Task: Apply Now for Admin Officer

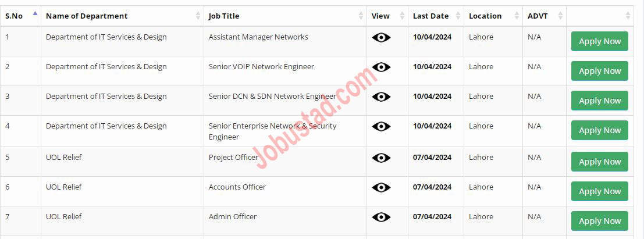Action: [600, 221]
